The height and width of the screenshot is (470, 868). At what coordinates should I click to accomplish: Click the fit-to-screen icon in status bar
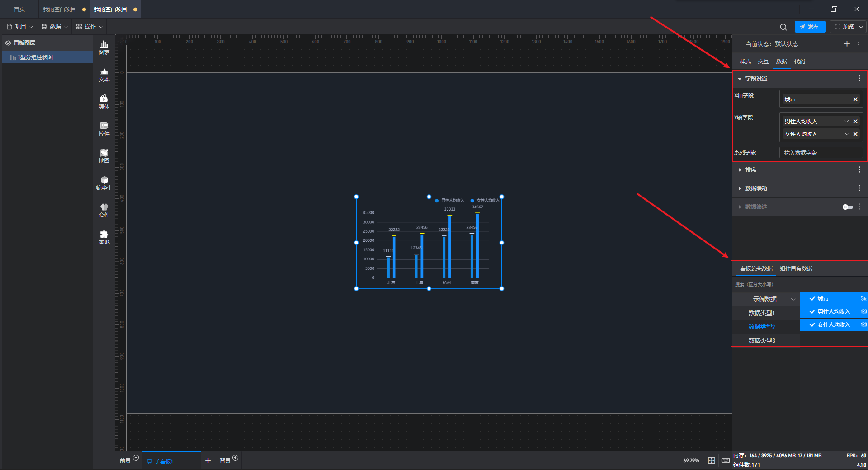[x=712, y=461]
